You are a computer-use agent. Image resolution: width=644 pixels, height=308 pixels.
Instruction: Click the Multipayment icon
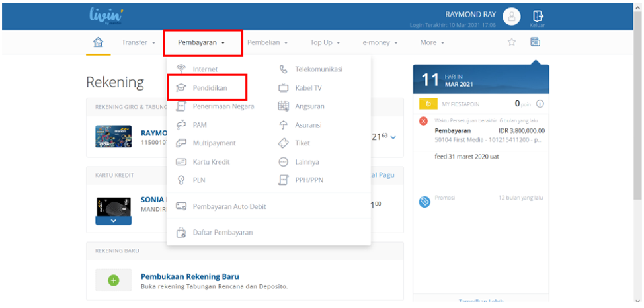pos(181,143)
